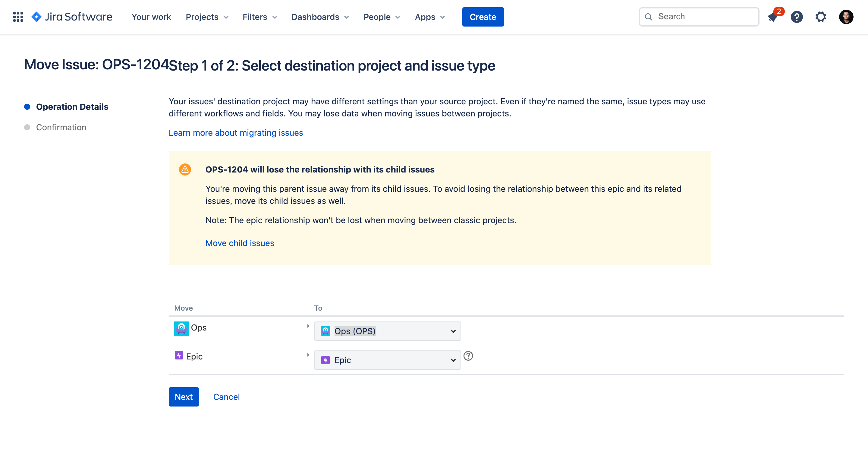Open the app switcher grid icon
Viewport: 868px width, 462px height.
(x=18, y=17)
